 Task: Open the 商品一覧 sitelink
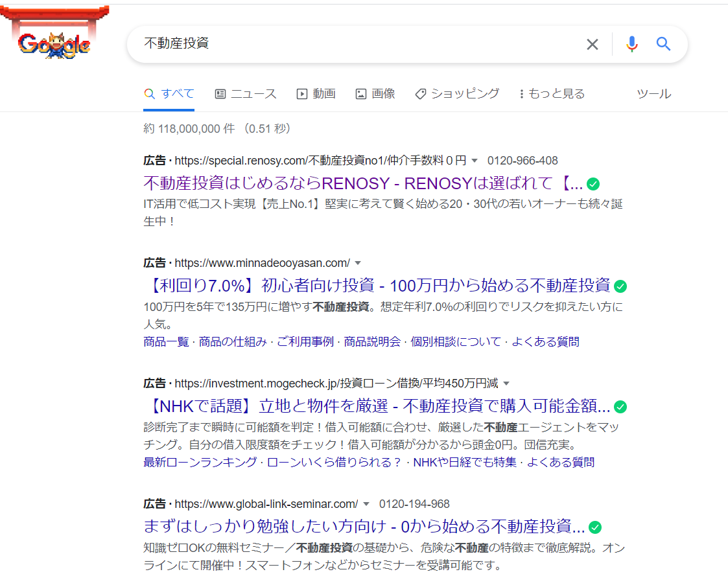[x=166, y=342]
